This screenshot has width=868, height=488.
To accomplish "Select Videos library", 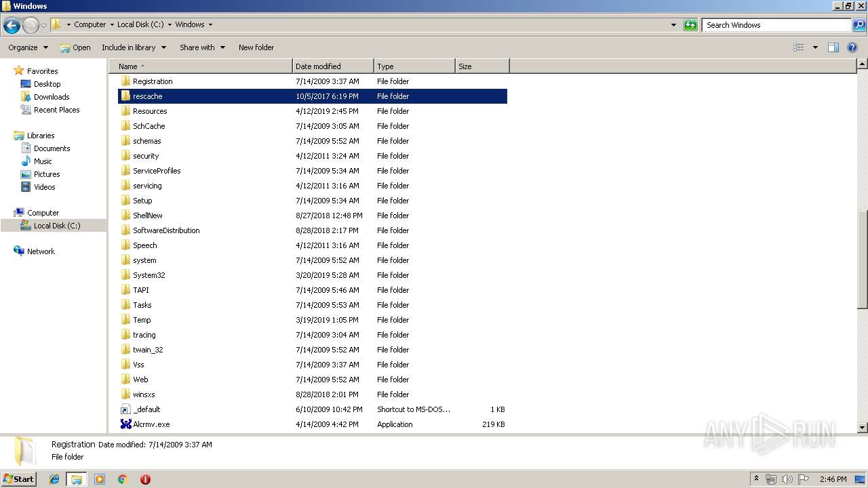I will [45, 187].
